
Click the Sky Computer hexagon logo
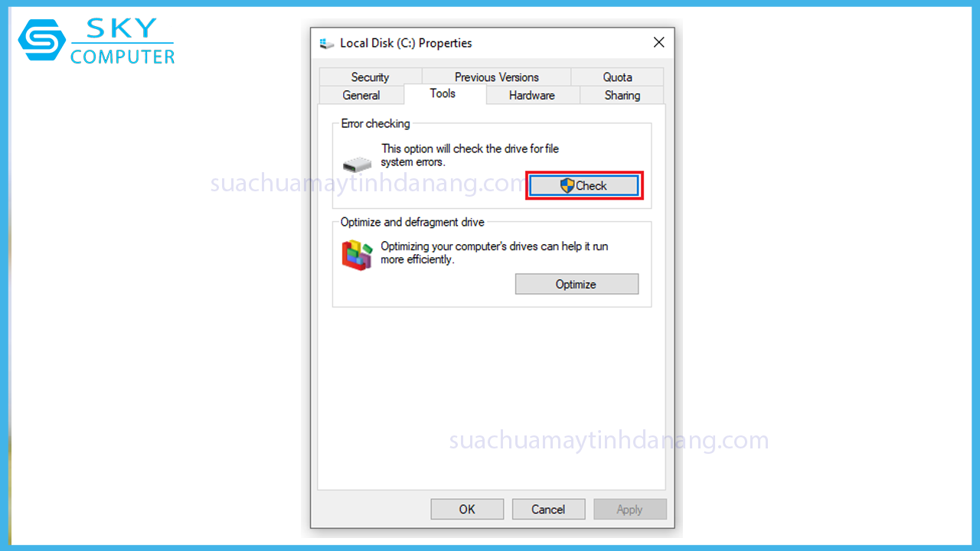[x=42, y=40]
